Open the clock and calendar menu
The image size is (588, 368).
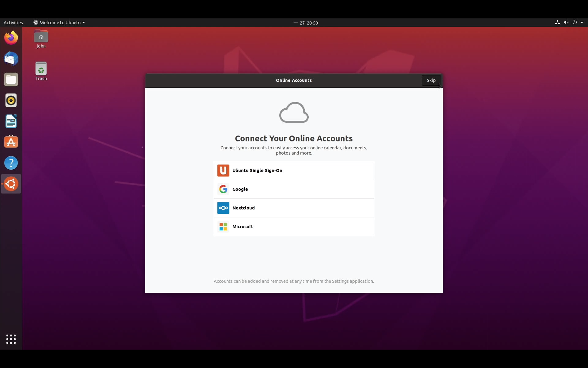306,23
